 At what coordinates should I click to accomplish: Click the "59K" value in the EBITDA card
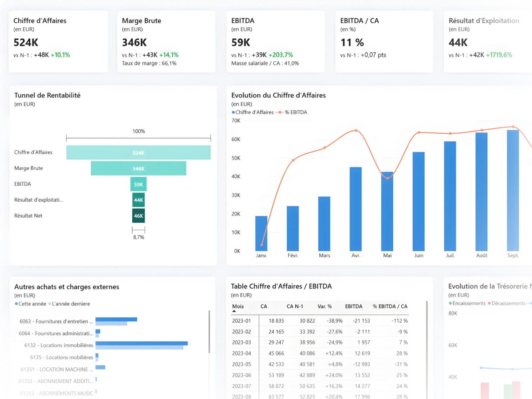[x=241, y=43]
